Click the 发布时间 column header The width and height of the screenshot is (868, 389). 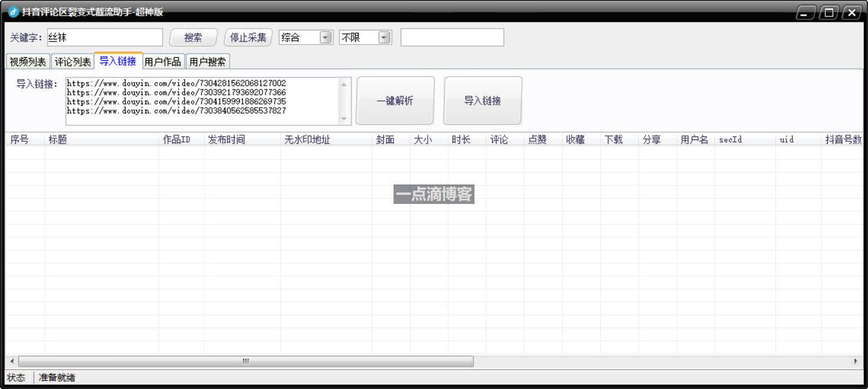[x=242, y=139]
